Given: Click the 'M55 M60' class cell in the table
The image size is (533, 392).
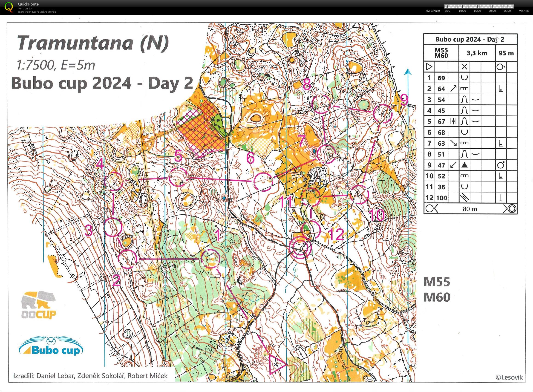Looking at the screenshot, I should coord(441,52).
